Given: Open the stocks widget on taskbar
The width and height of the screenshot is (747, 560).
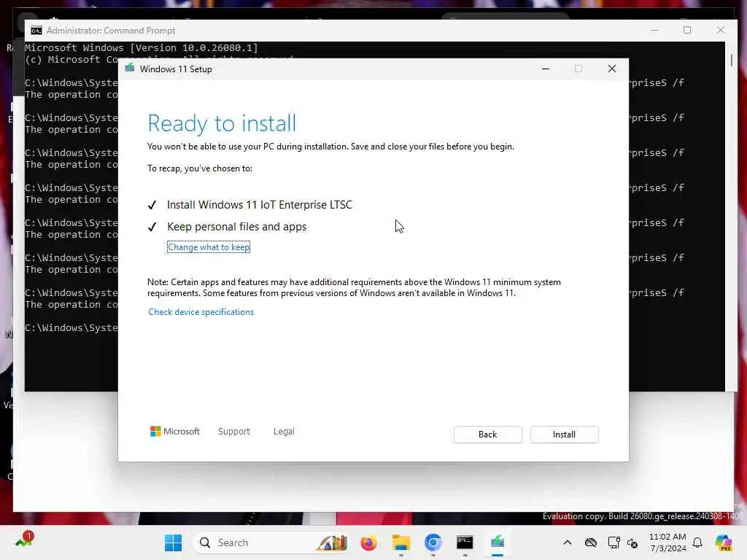Looking at the screenshot, I should coord(24,540).
